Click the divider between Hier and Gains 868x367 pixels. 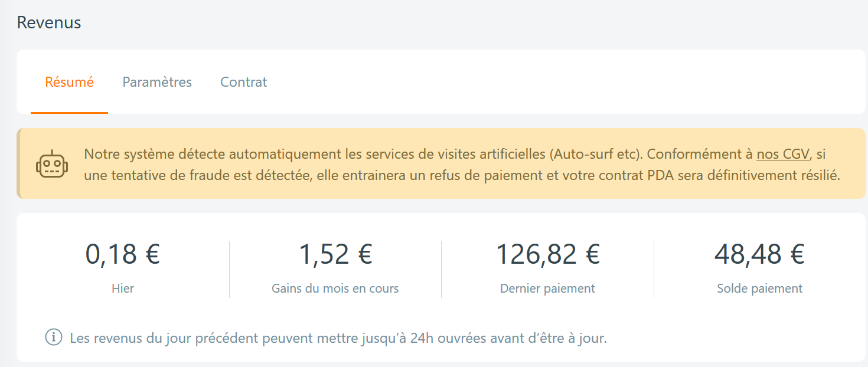coord(229,269)
